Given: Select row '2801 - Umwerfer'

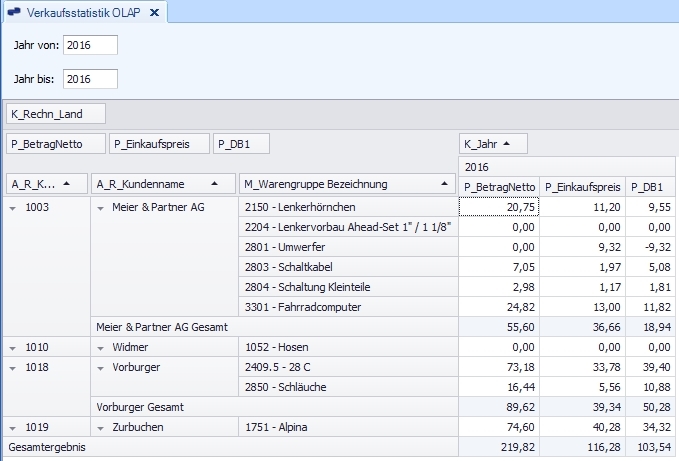Looking at the screenshot, I should 348,247.
